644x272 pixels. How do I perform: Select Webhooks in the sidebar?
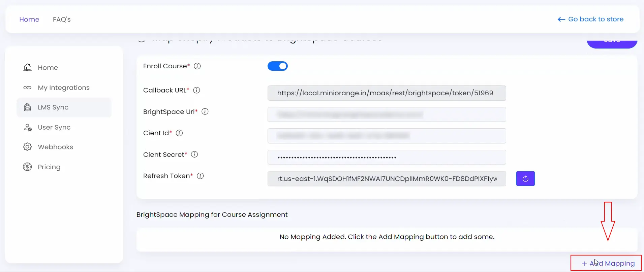[x=64, y=147]
